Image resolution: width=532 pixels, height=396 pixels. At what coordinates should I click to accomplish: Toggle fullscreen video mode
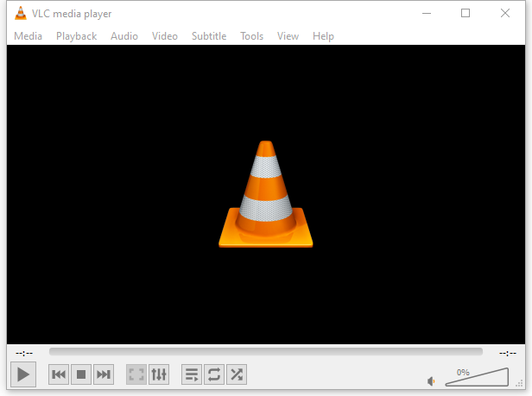tap(136, 374)
